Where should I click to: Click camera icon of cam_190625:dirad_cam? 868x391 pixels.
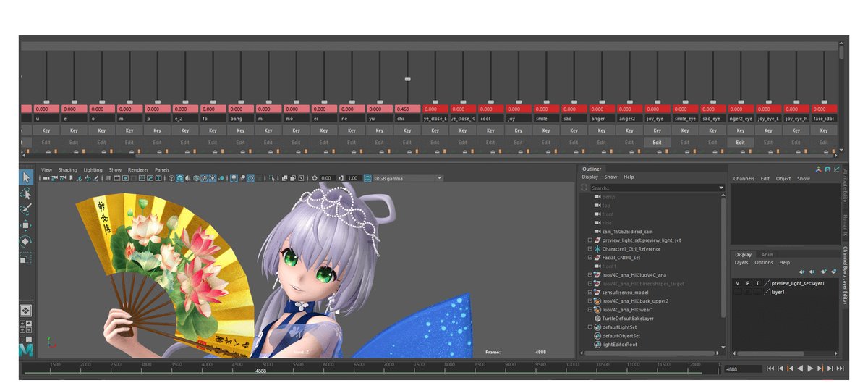tap(597, 231)
